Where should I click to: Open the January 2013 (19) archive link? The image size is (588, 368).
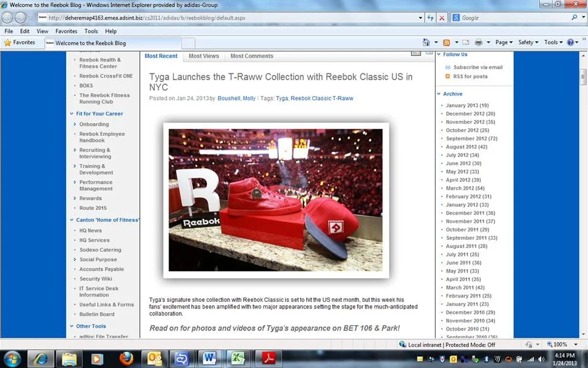point(467,106)
